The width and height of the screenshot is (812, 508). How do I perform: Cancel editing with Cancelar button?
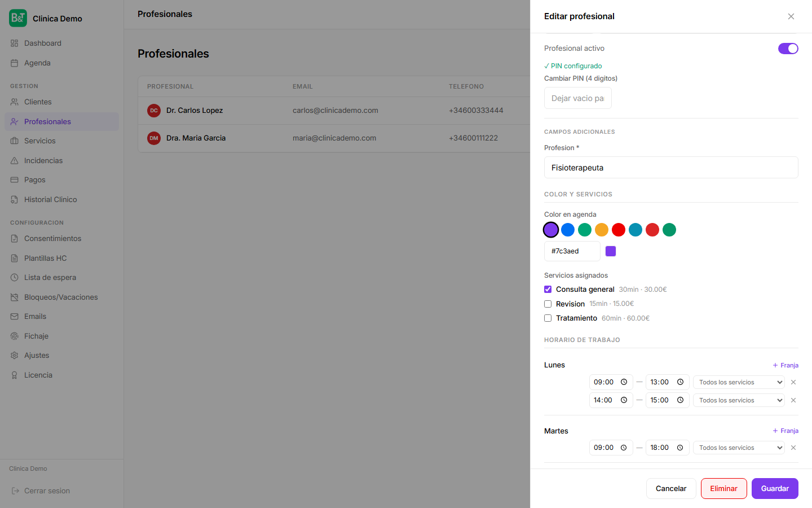(x=671, y=489)
